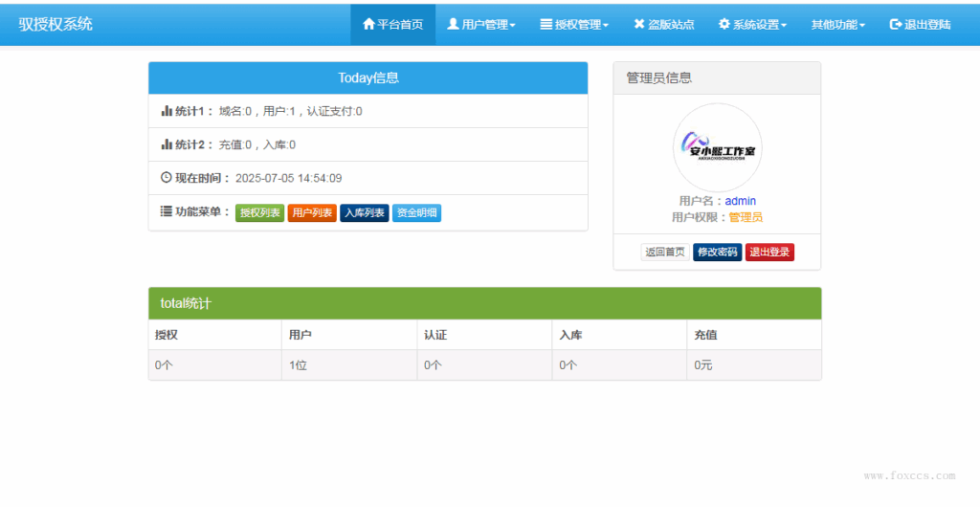Click the bar chart icon beside 统计1

167,111
